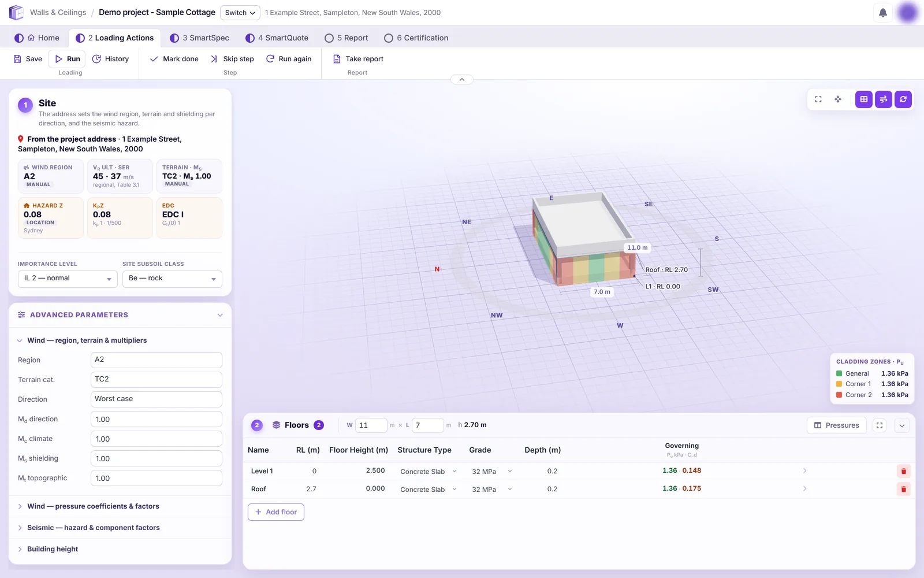Viewport: 924px width, 578px height.
Task: Edit the Mc climate value
Action: coord(157,439)
